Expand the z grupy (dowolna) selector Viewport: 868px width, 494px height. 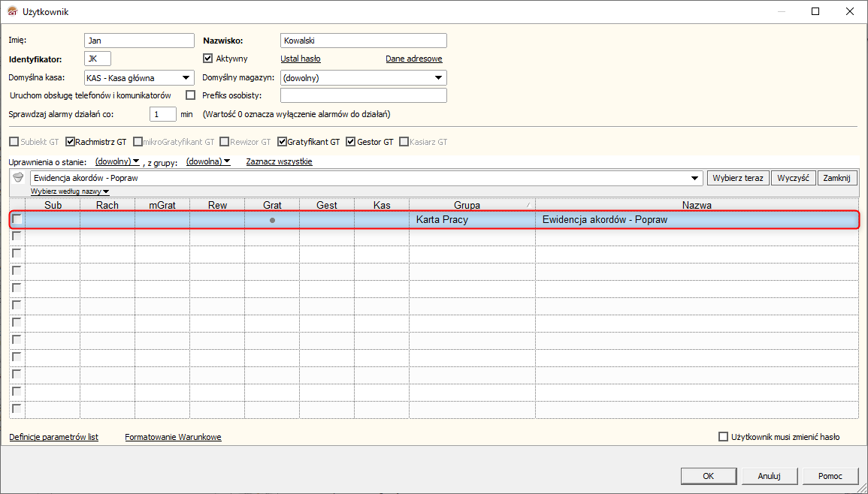tap(208, 161)
